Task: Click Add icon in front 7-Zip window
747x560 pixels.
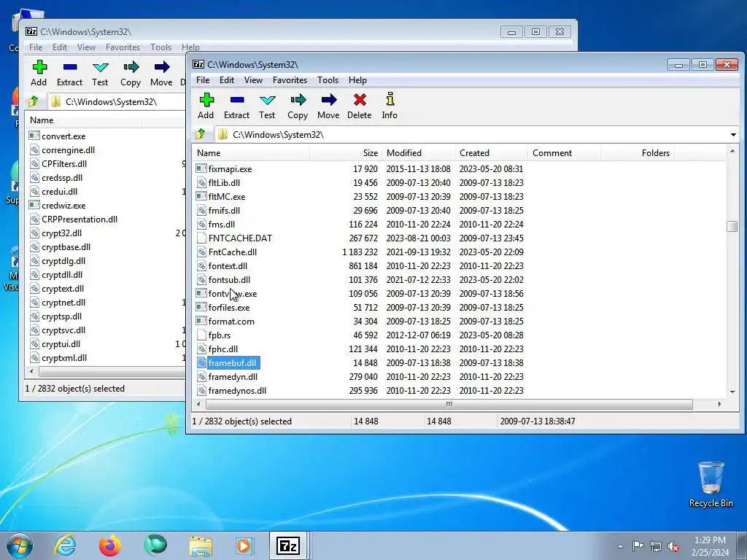Action: click(x=206, y=100)
